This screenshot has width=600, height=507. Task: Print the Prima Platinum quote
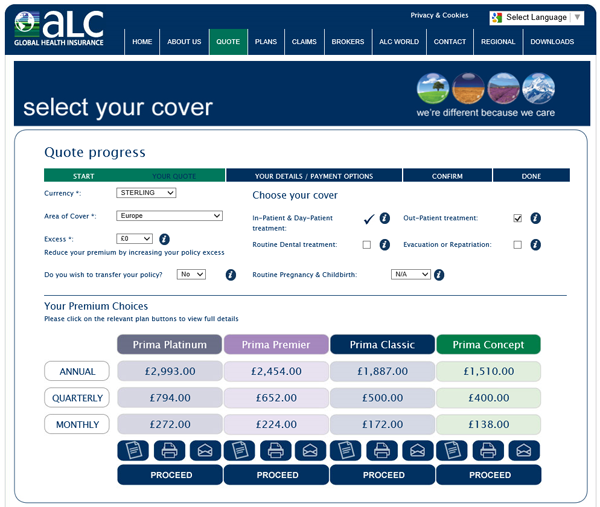pyautogui.click(x=169, y=450)
